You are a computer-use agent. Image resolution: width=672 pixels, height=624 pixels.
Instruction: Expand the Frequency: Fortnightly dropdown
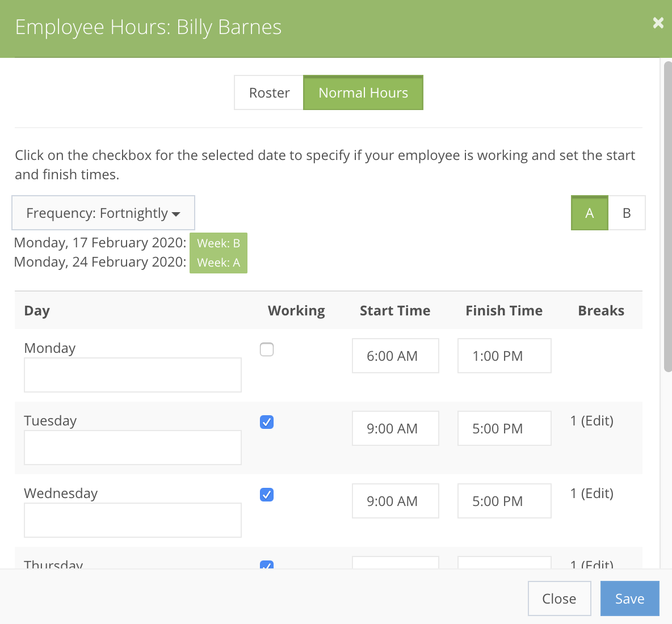[103, 213]
